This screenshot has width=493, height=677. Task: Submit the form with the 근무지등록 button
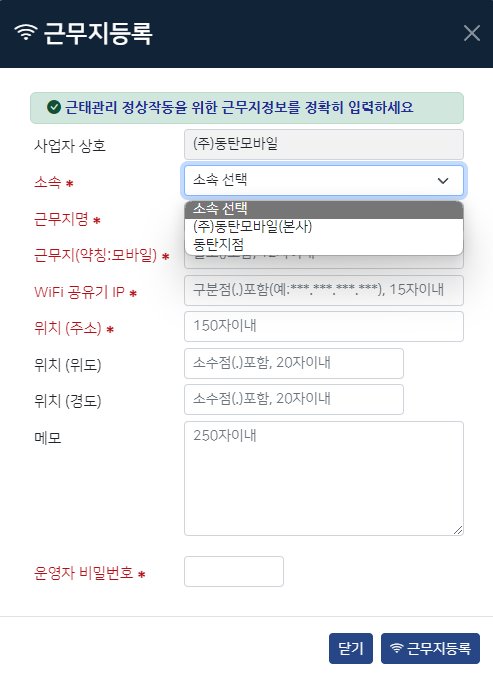click(x=430, y=648)
